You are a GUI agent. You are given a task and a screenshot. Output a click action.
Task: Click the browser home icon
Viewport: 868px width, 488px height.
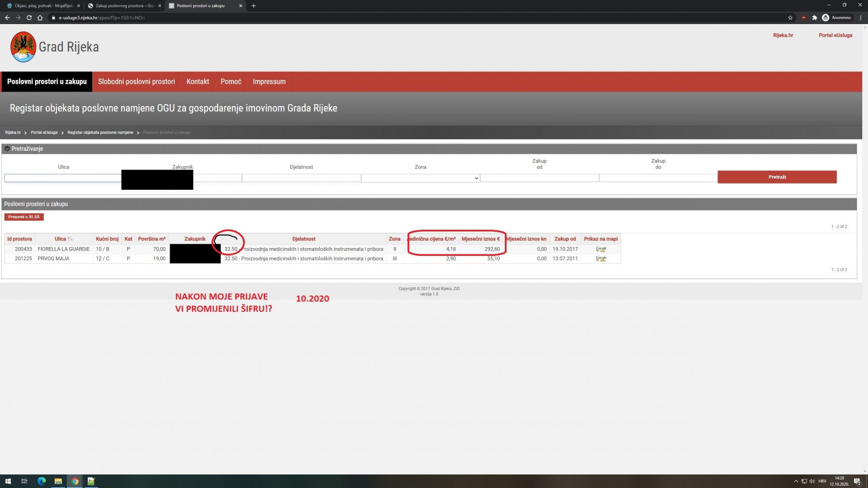tap(40, 18)
